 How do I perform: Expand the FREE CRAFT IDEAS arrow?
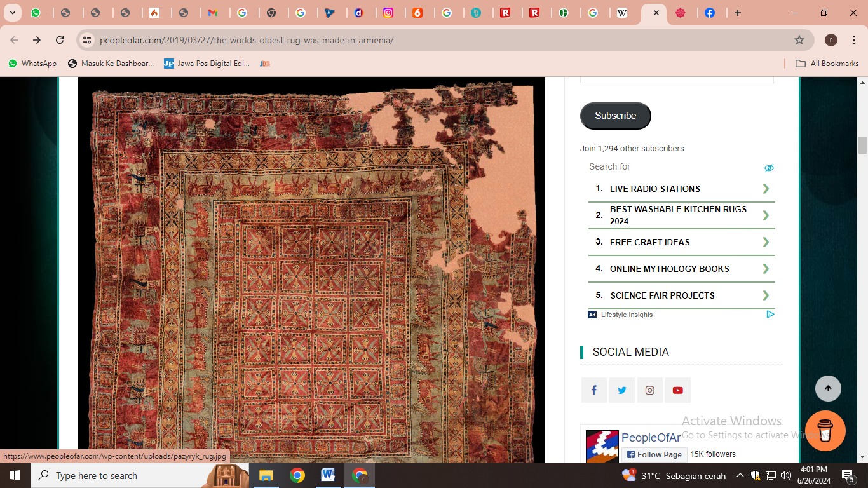[766, 242]
